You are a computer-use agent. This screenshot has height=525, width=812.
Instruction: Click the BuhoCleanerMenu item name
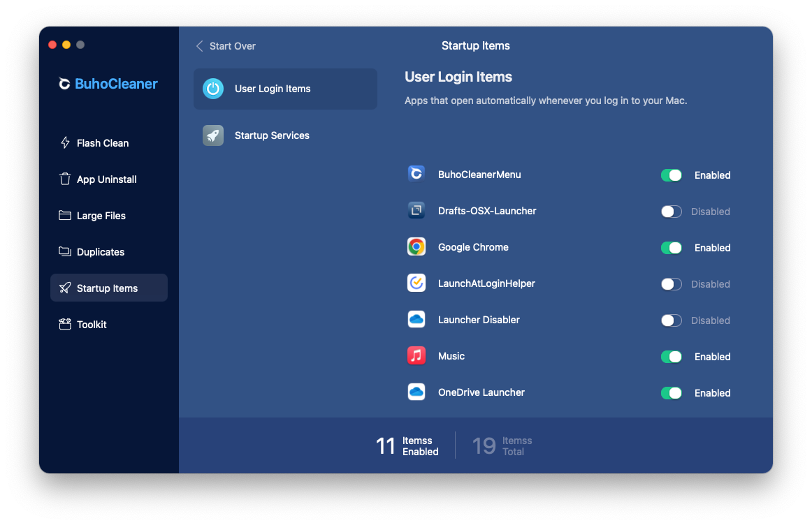479,175
